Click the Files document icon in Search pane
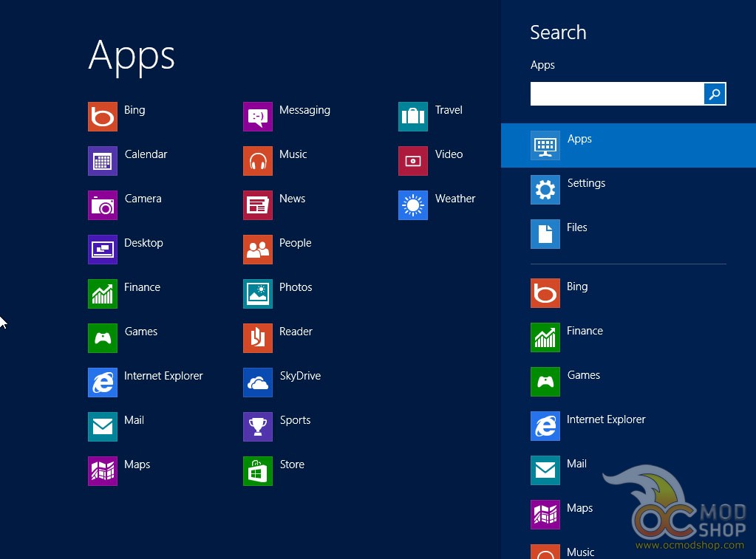Image resolution: width=756 pixels, height=559 pixels. (x=545, y=234)
